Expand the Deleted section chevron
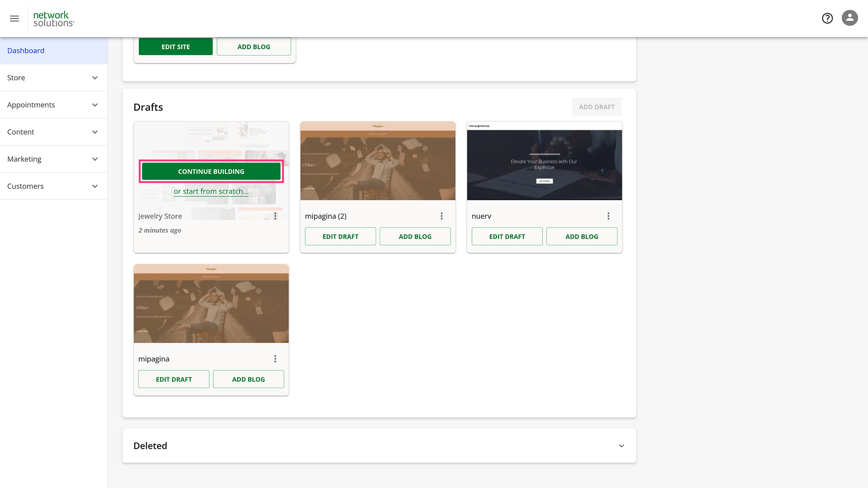868x488 pixels. pos(622,446)
